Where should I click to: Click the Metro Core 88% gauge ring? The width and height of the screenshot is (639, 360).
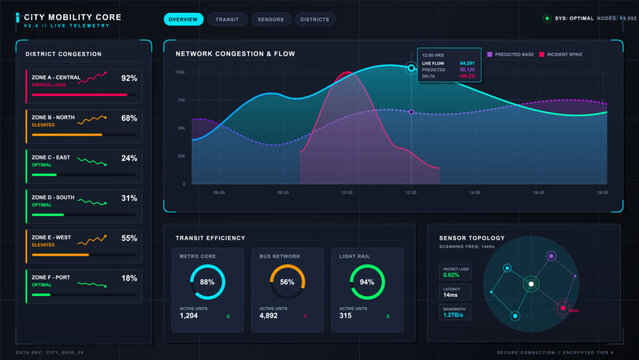(x=207, y=282)
